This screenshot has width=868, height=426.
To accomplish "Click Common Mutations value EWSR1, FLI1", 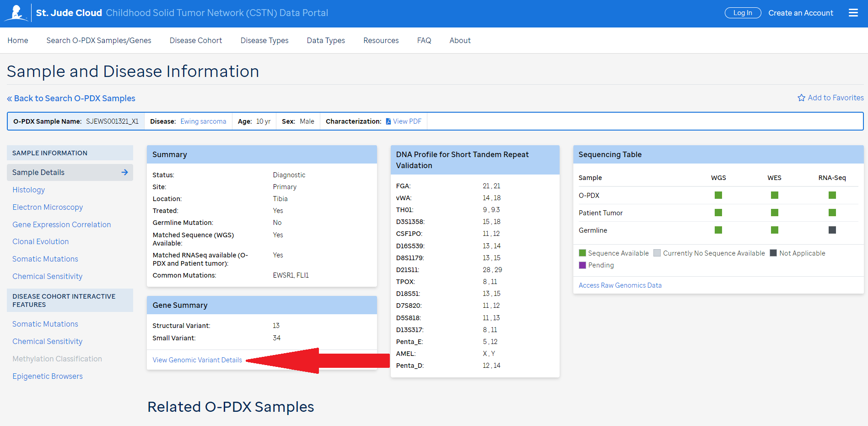I will 291,275.
